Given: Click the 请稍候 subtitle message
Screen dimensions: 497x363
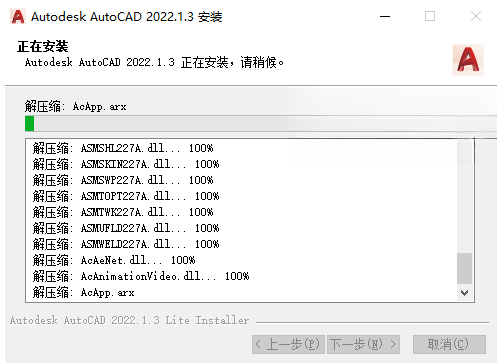Looking at the screenshot, I should (154, 62).
